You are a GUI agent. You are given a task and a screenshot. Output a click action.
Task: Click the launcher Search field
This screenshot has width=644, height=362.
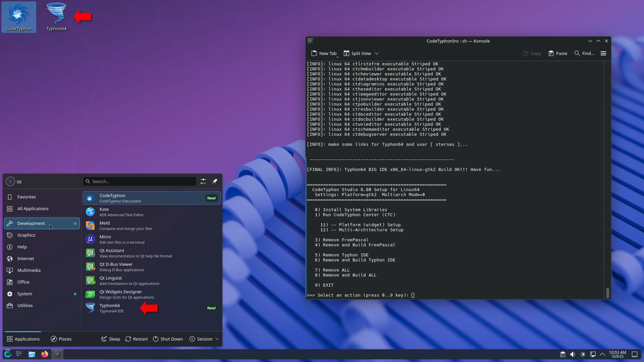(x=140, y=181)
